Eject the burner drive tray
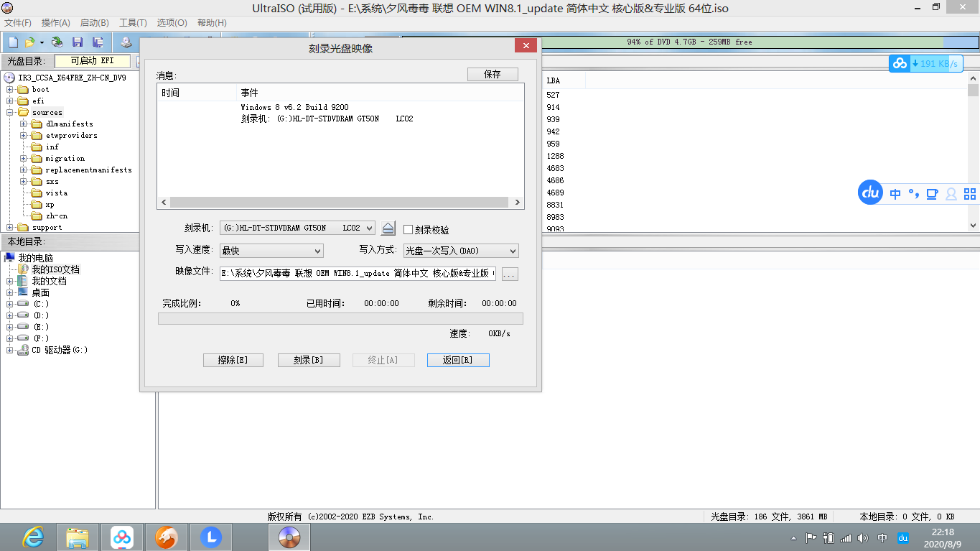The height and width of the screenshot is (551, 980). (388, 228)
